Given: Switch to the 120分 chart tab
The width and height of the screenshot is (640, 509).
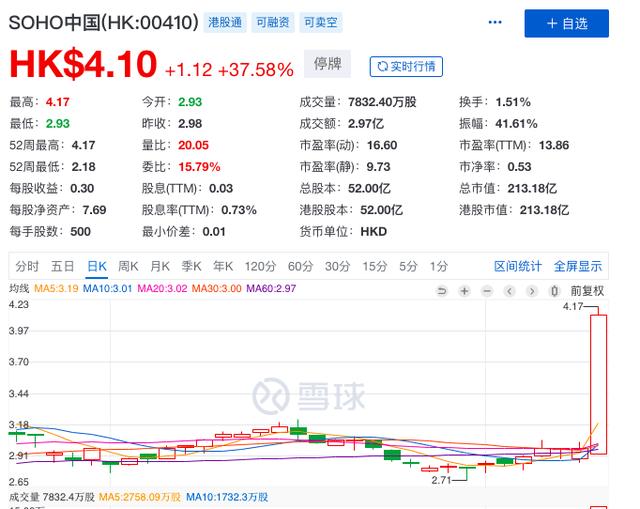Looking at the screenshot, I should [x=260, y=267].
